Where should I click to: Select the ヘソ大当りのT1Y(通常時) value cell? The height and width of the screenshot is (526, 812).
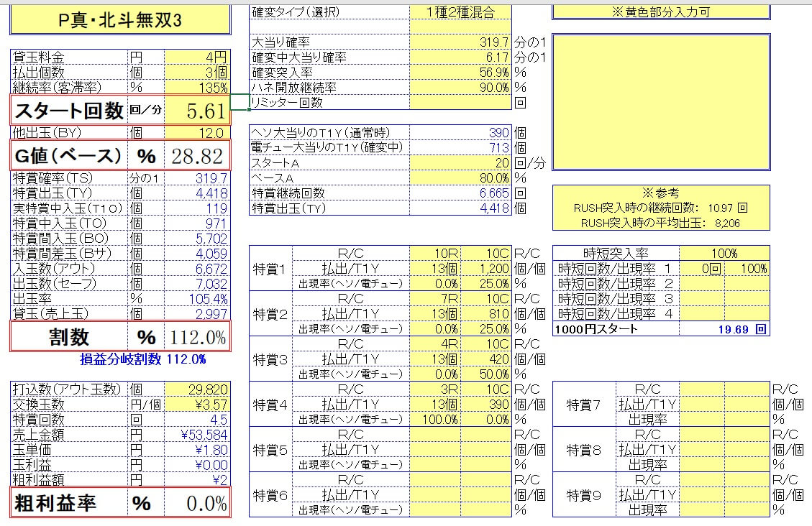click(460, 133)
